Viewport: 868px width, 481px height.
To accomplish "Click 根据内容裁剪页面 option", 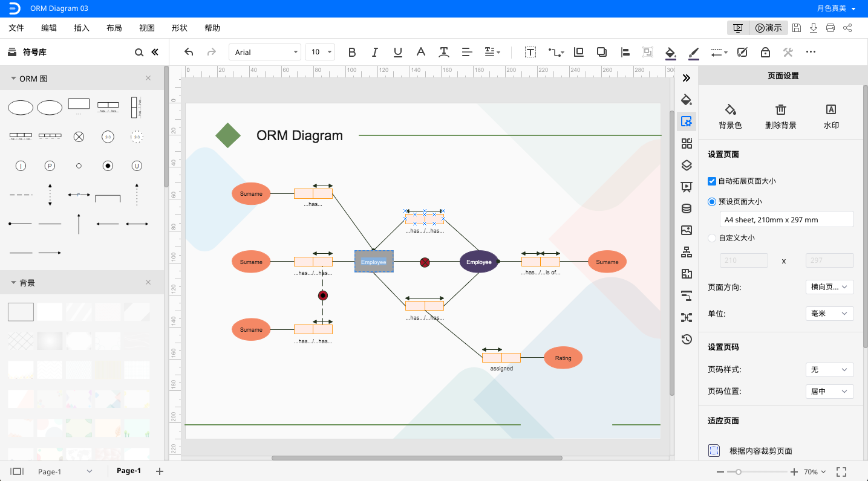I will click(750, 451).
